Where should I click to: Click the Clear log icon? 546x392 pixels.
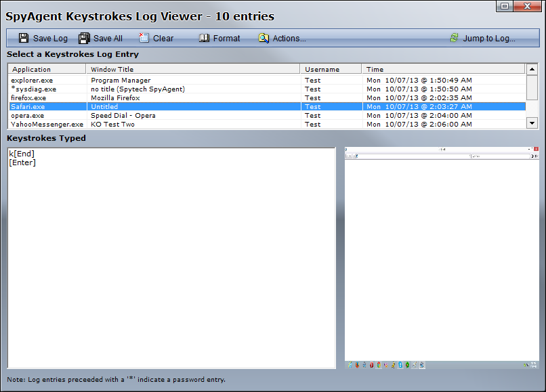[x=144, y=39]
